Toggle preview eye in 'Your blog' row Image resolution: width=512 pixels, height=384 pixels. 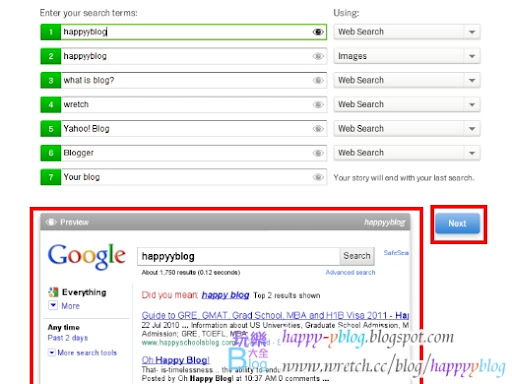point(318,177)
